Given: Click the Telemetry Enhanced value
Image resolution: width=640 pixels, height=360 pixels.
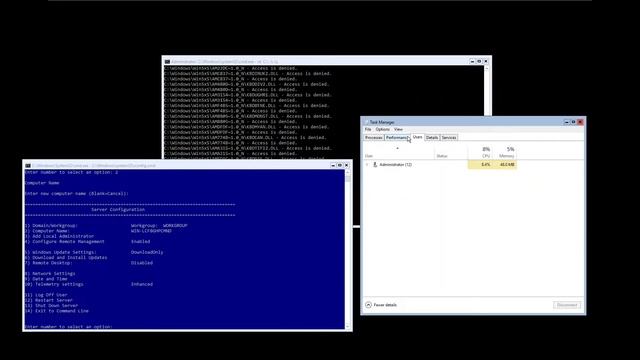Looking at the screenshot, I should pos(142,284).
